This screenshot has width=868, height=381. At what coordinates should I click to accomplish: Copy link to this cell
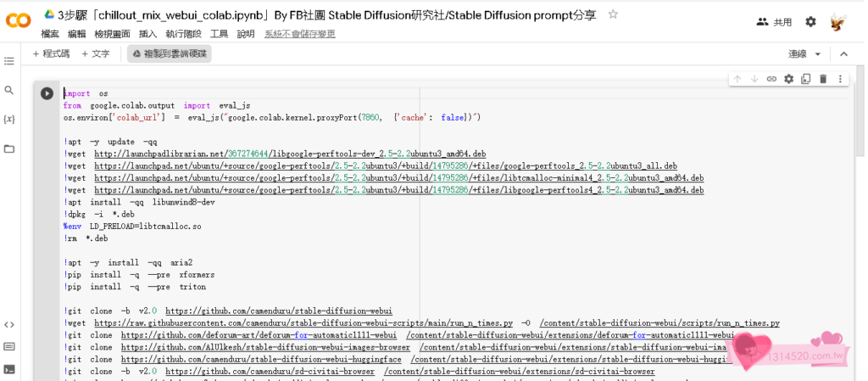771,79
